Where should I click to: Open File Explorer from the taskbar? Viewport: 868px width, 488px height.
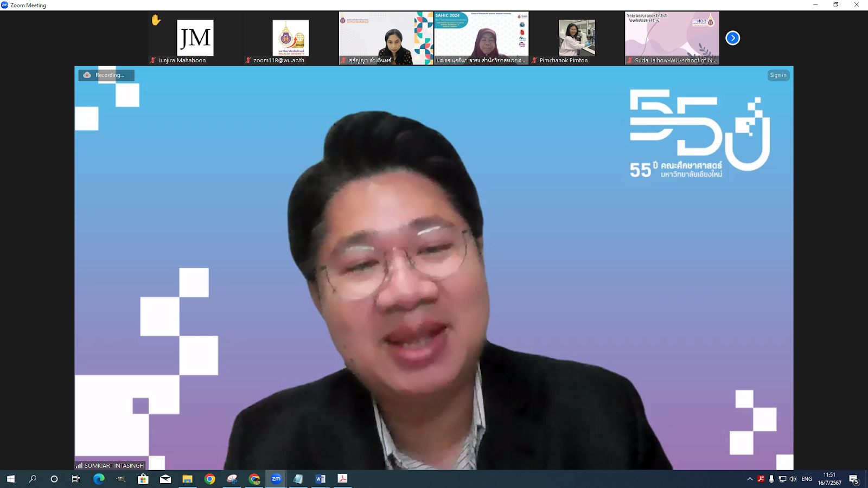click(x=188, y=479)
